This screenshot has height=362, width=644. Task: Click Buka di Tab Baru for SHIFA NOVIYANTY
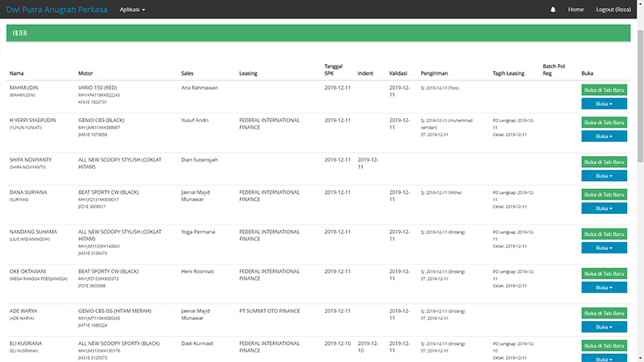(605, 162)
